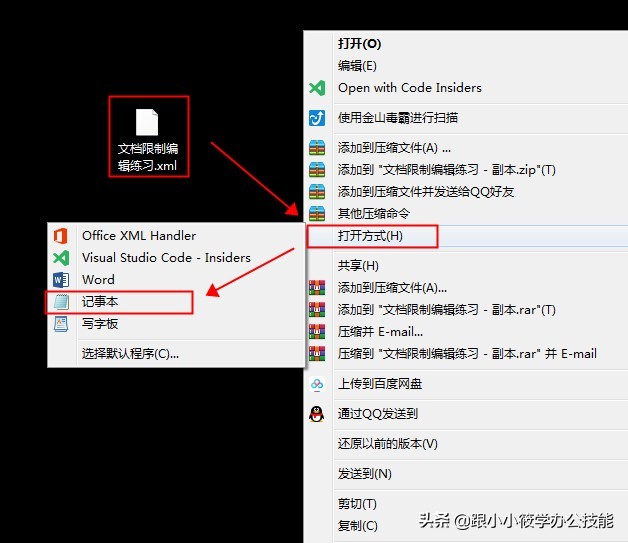The height and width of the screenshot is (543, 628).
Task: Select 还原以前的版本(V) entry
Action: tap(388, 444)
